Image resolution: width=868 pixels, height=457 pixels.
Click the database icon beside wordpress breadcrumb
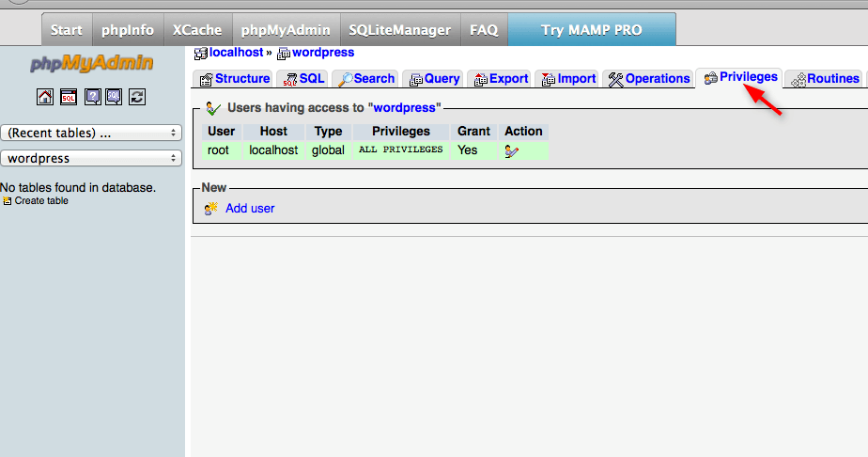[x=284, y=54]
